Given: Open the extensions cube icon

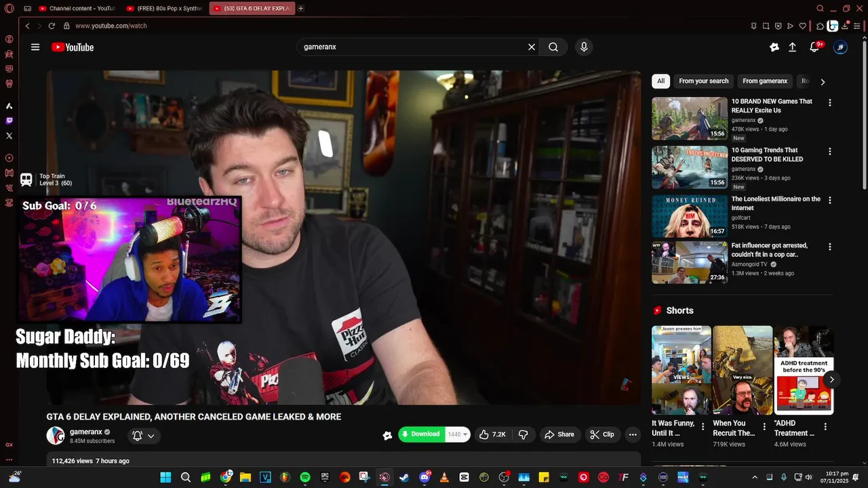Looking at the screenshot, I should click(820, 26).
